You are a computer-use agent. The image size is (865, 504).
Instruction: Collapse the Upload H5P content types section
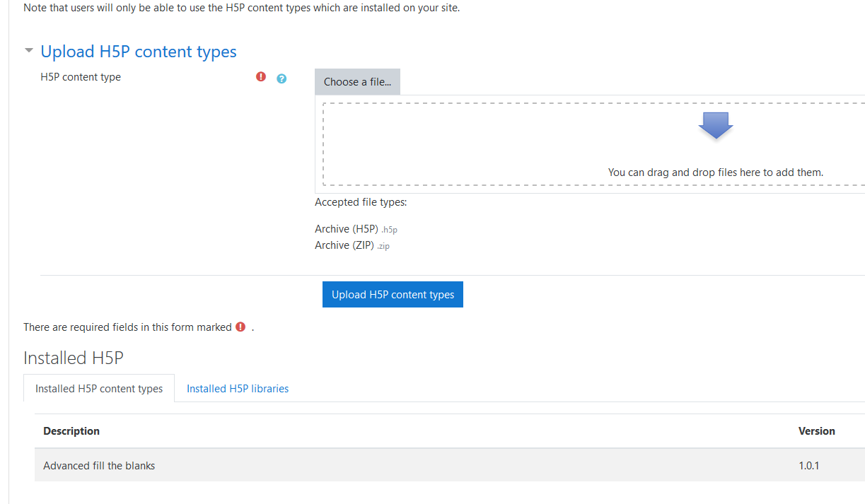[x=29, y=51]
